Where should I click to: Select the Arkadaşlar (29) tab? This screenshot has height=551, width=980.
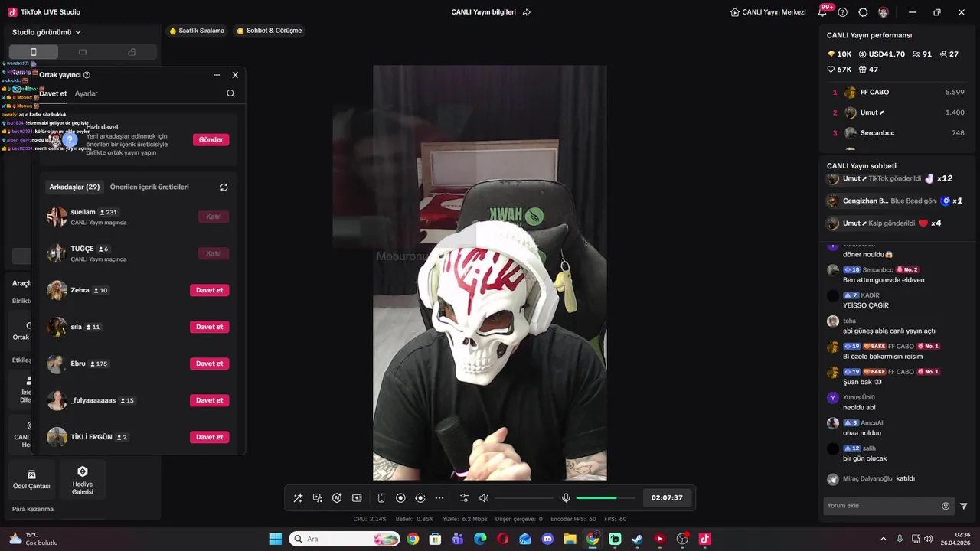point(74,187)
